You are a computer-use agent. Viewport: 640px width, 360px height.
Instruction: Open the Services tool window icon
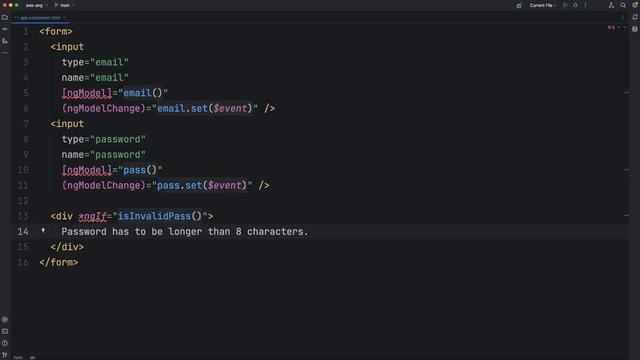(x=5, y=320)
